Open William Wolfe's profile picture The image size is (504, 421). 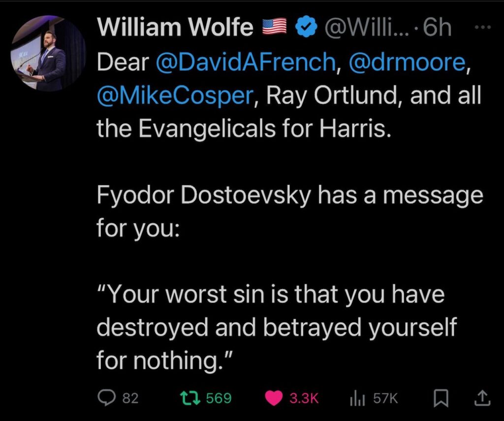point(48,53)
